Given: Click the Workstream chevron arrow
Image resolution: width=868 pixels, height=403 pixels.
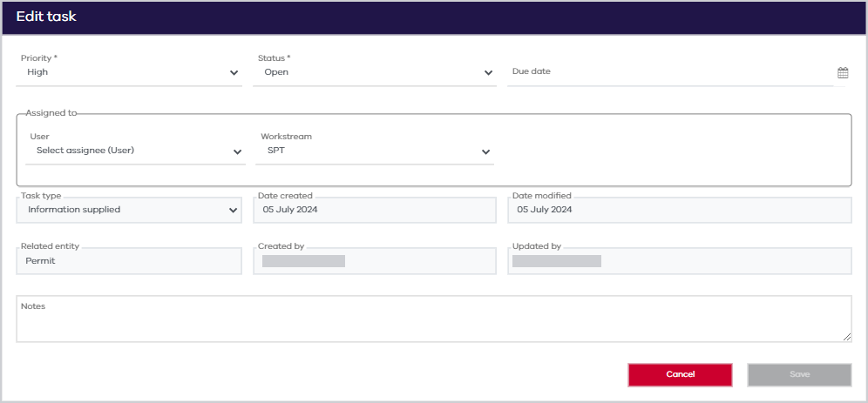Looking at the screenshot, I should (x=485, y=151).
